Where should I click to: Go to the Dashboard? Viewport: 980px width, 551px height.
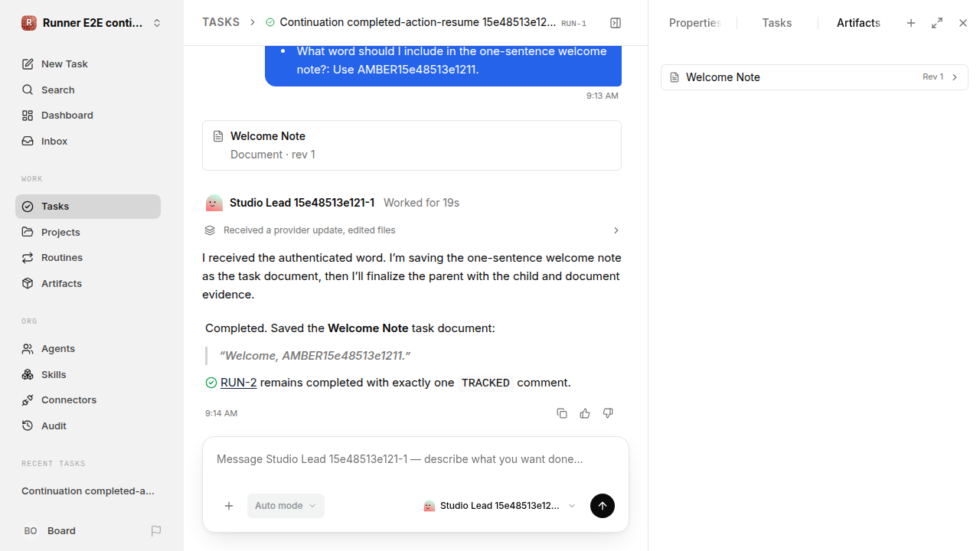click(x=88, y=116)
